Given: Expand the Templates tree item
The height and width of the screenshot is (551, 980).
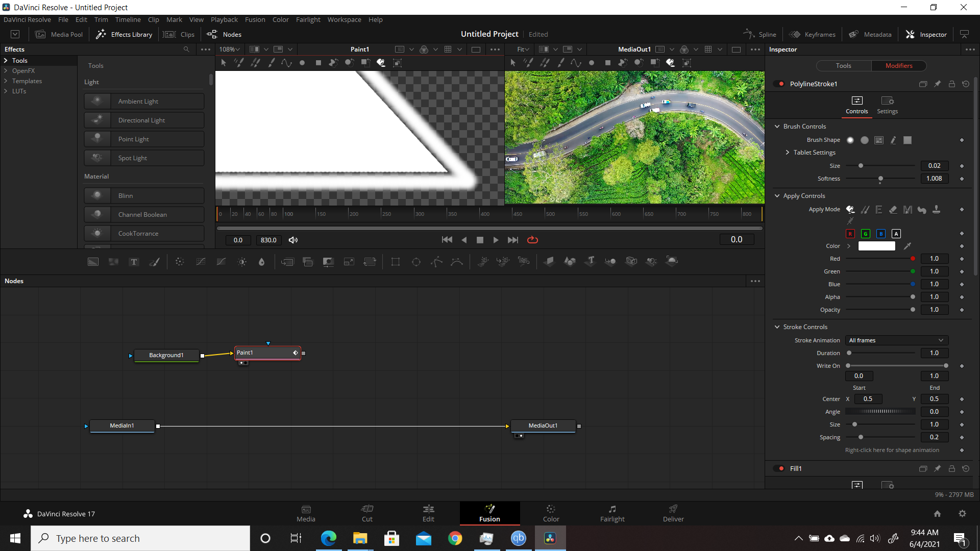Looking at the screenshot, I should click(x=6, y=81).
